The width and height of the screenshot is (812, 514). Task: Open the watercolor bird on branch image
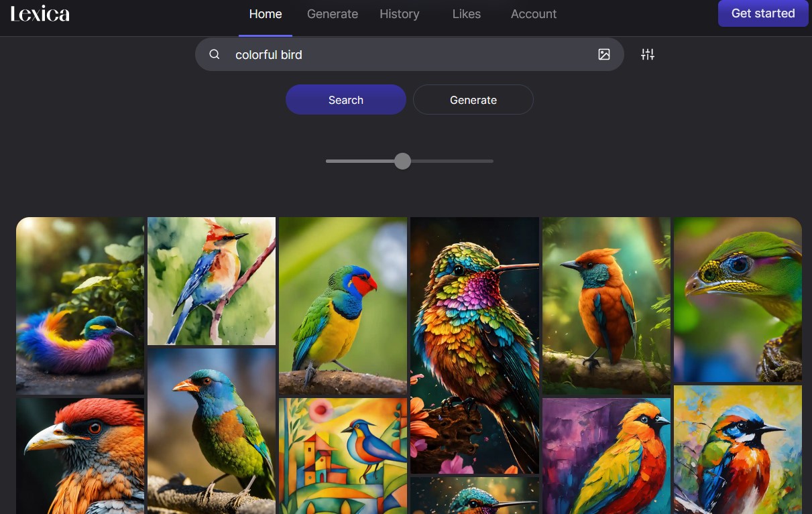[x=211, y=281]
